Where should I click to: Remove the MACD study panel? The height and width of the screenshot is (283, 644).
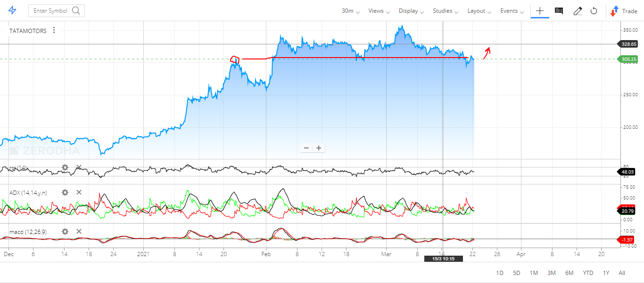(79, 232)
